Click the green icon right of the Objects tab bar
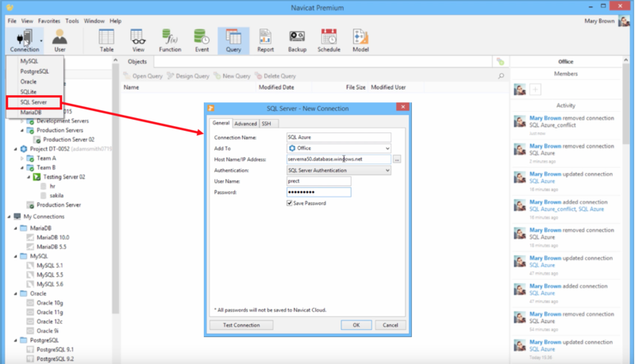The image size is (635, 364). tap(501, 62)
